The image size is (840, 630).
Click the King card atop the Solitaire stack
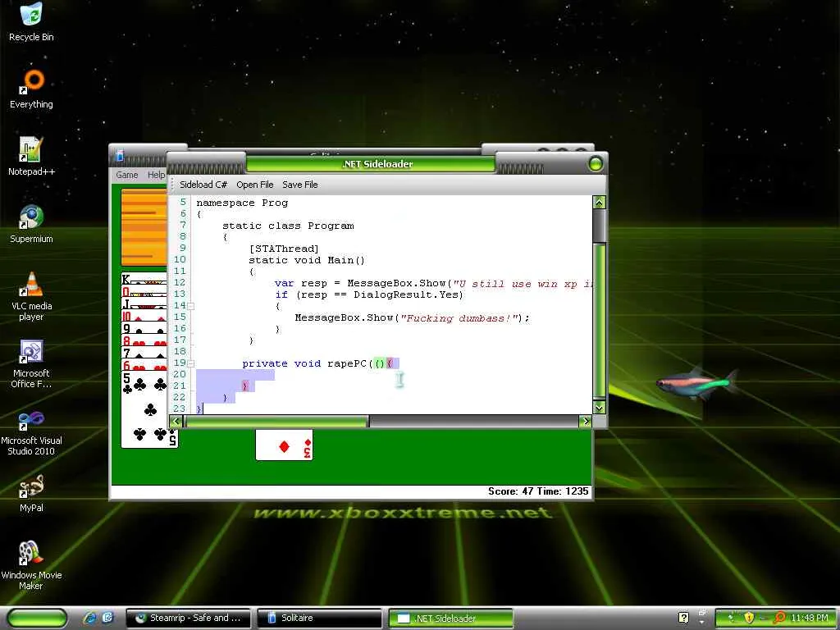144,279
